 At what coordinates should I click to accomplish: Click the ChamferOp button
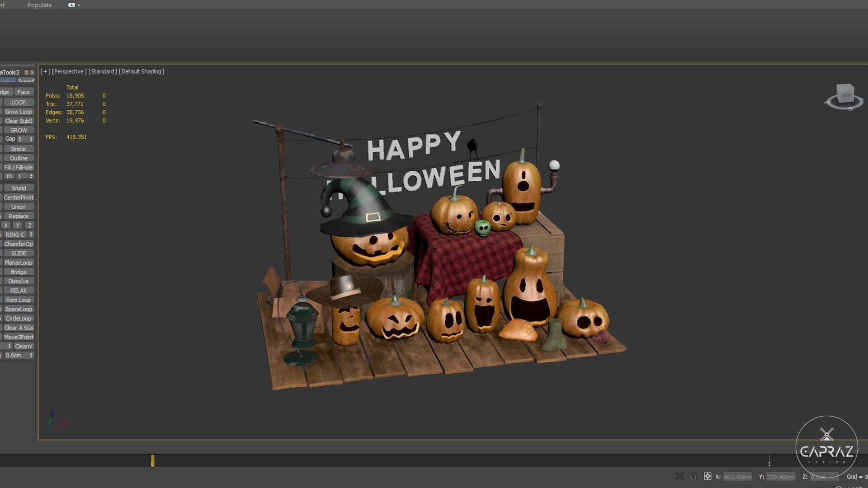point(19,244)
